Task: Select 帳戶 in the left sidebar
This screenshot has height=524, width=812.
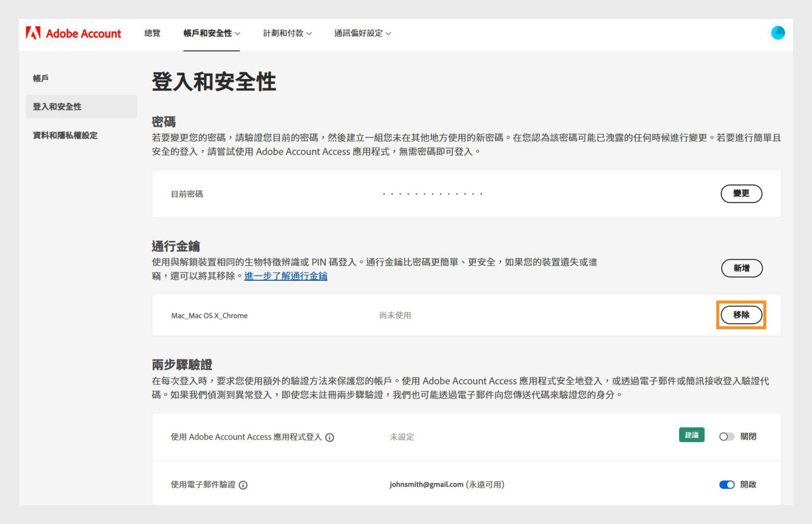Action: (x=41, y=78)
